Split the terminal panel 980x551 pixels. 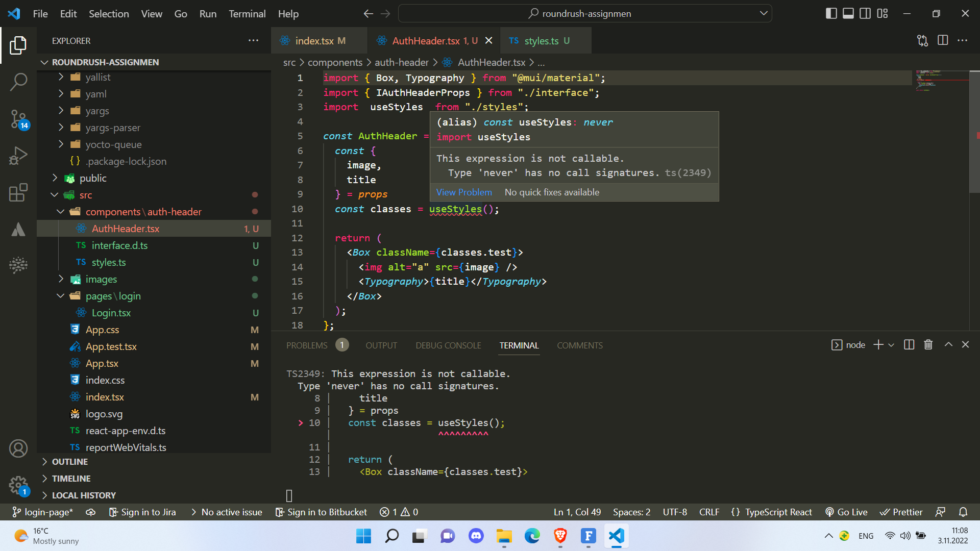pyautogui.click(x=909, y=345)
